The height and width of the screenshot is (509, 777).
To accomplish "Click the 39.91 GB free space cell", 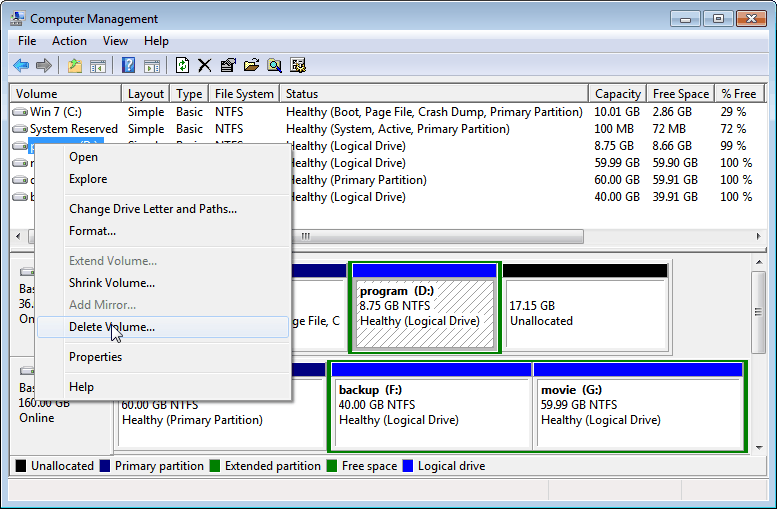I will pyautogui.click(x=675, y=197).
